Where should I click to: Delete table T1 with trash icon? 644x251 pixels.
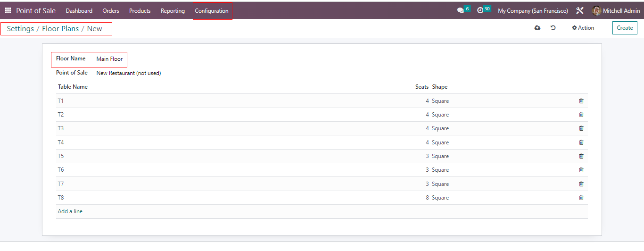pos(581,101)
